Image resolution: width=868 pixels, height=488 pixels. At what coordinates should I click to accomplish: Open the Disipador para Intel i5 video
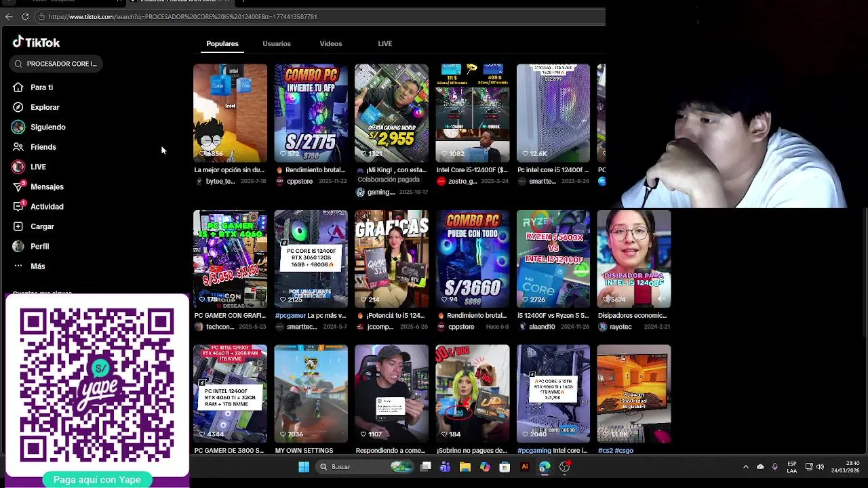tap(633, 259)
